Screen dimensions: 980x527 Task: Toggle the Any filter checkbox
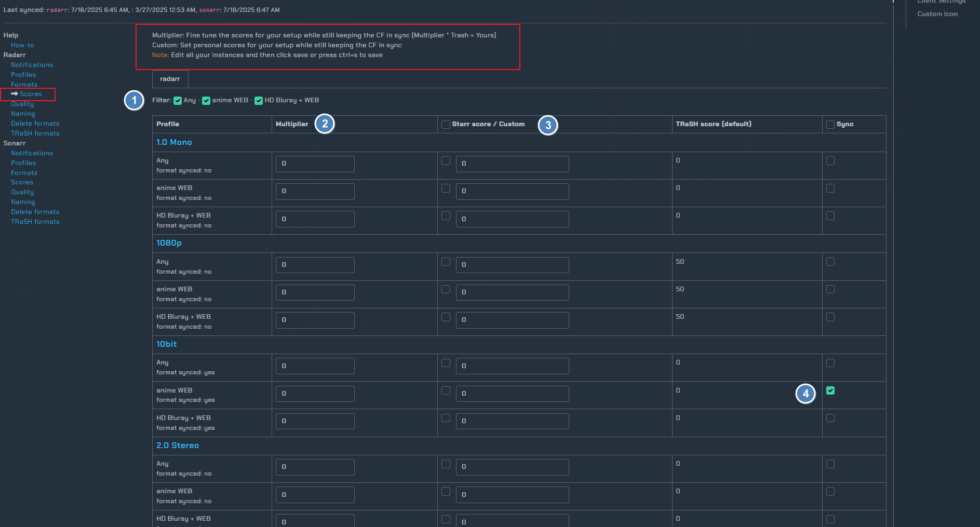(x=178, y=101)
